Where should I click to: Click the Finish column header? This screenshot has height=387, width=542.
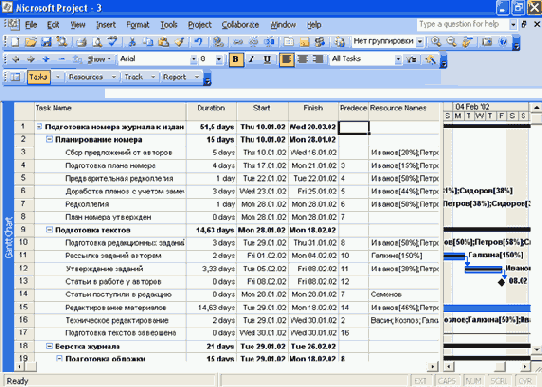tap(313, 111)
